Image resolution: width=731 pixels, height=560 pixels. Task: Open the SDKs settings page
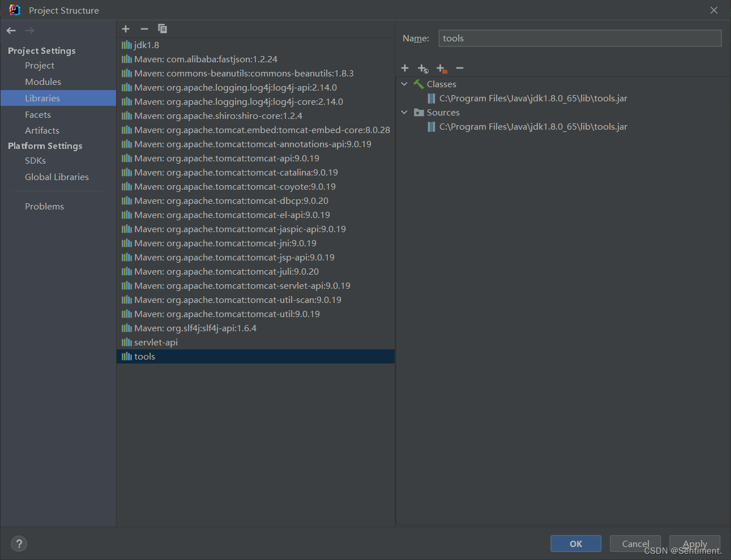coord(35,161)
